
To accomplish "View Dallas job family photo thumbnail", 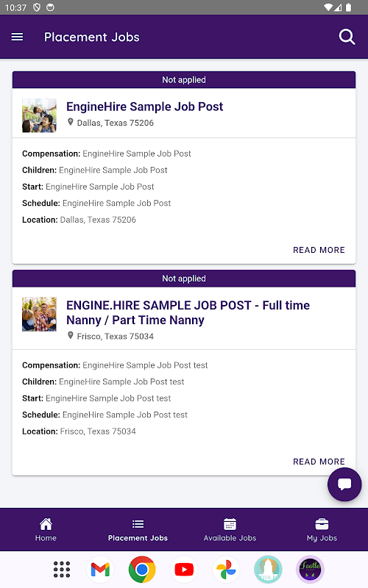I will [x=39, y=115].
